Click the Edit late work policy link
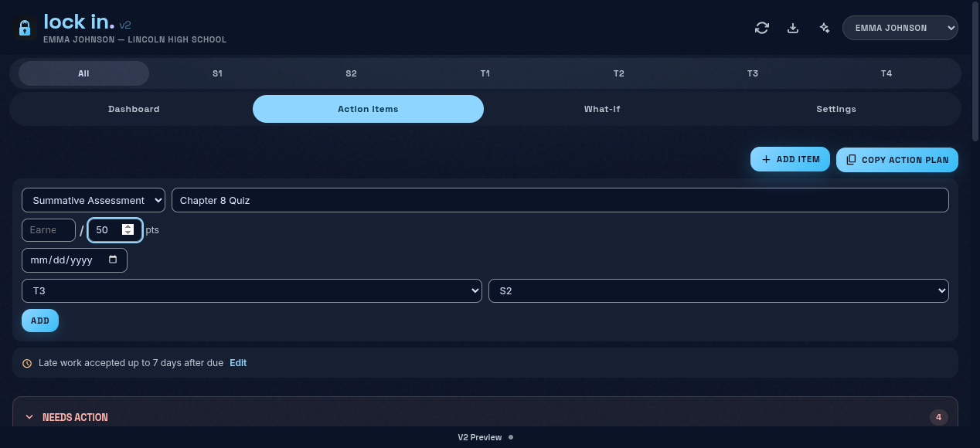Screen dimensions: 980x448 click(x=238, y=362)
